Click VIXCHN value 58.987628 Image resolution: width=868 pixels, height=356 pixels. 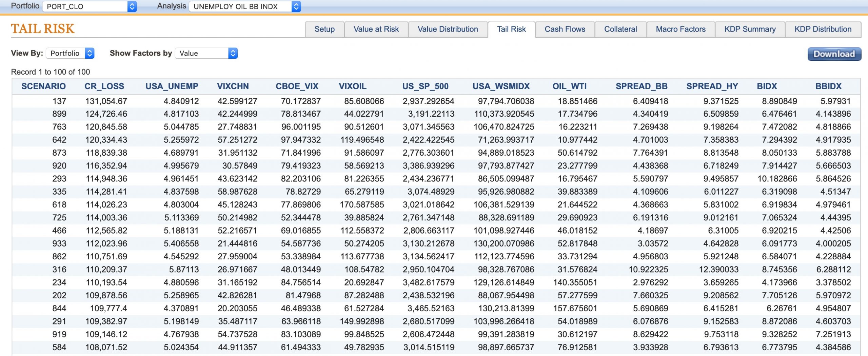(237, 192)
